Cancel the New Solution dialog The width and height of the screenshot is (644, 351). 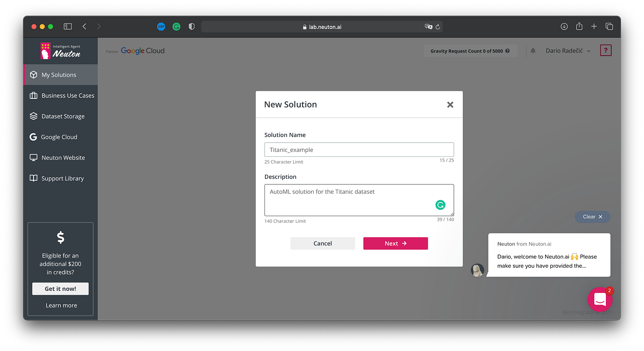pos(322,243)
